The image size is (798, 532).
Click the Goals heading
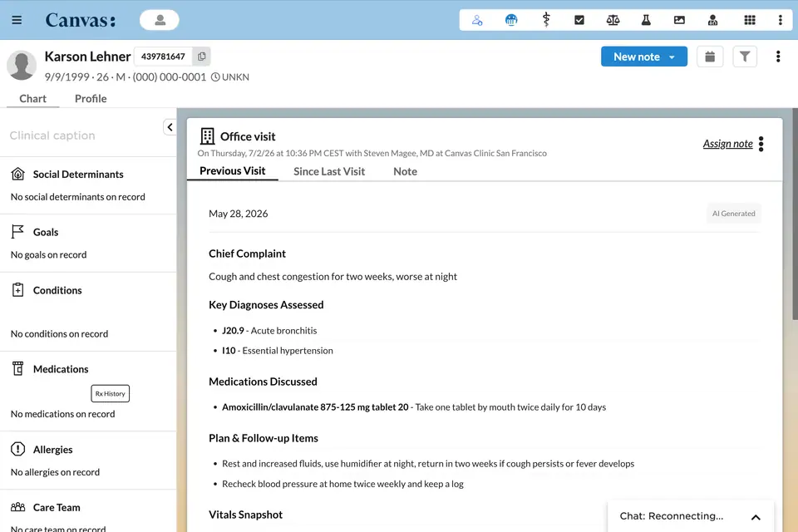pos(46,232)
